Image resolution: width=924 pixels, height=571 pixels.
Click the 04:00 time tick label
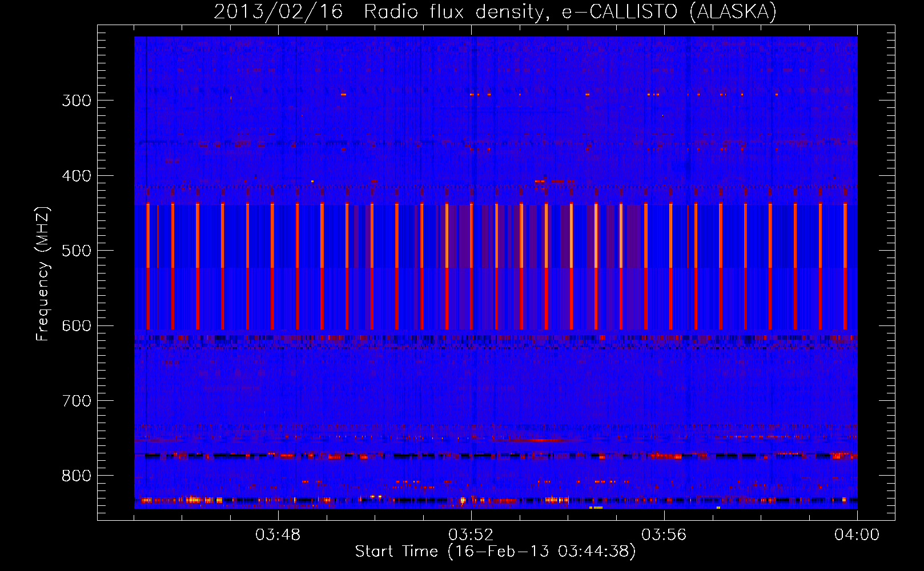[857, 535]
